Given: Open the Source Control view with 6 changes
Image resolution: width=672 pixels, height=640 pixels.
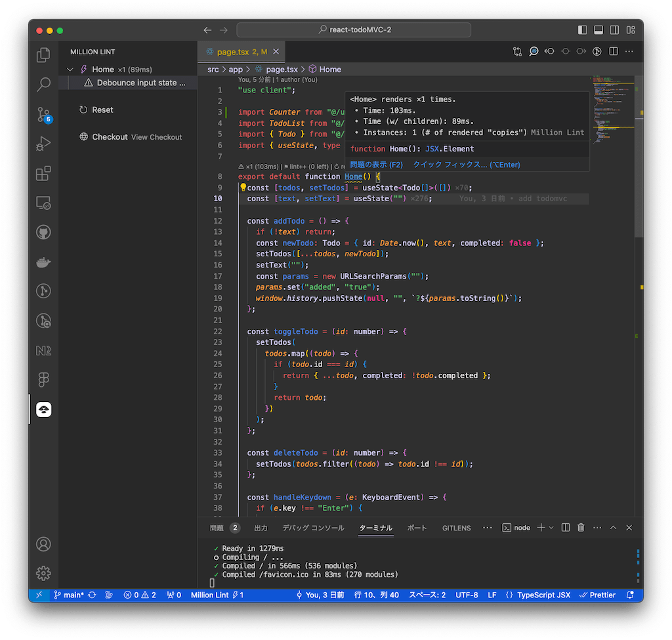Looking at the screenshot, I should click(43, 115).
